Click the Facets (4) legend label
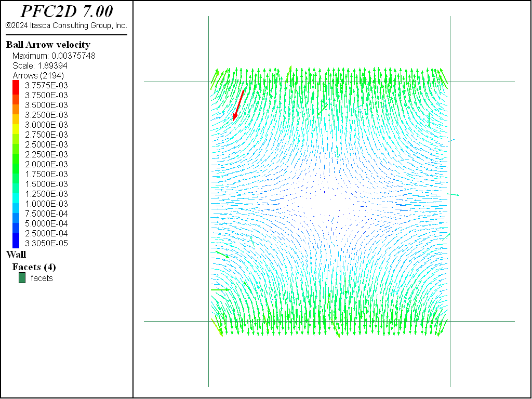Image resolution: width=532 pixels, height=399 pixels. [34, 267]
